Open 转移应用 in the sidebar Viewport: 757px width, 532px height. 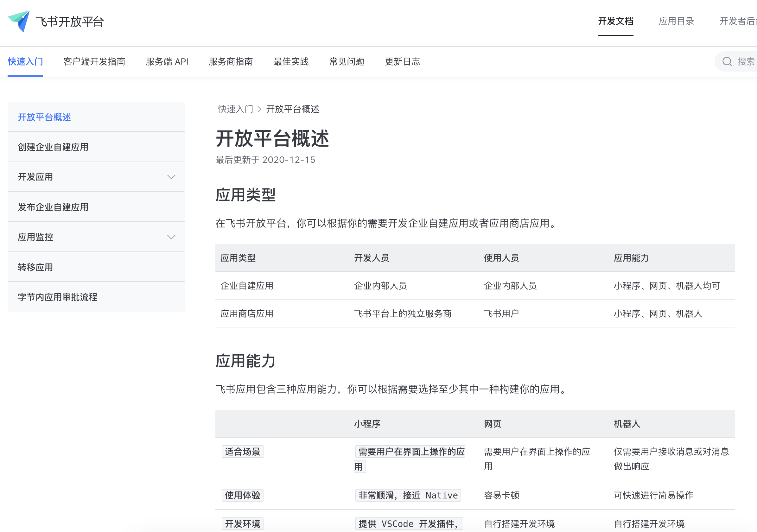pyautogui.click(x=96, y=267)
